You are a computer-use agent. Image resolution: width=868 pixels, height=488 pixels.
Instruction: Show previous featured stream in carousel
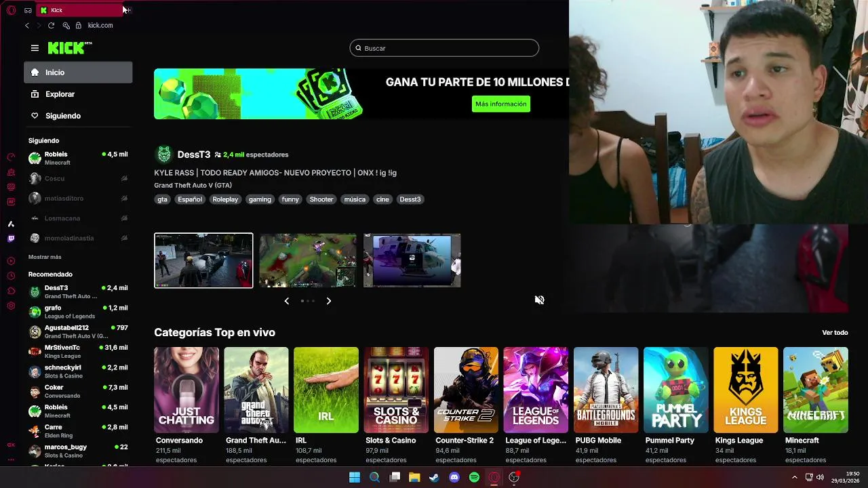[287, 301]
